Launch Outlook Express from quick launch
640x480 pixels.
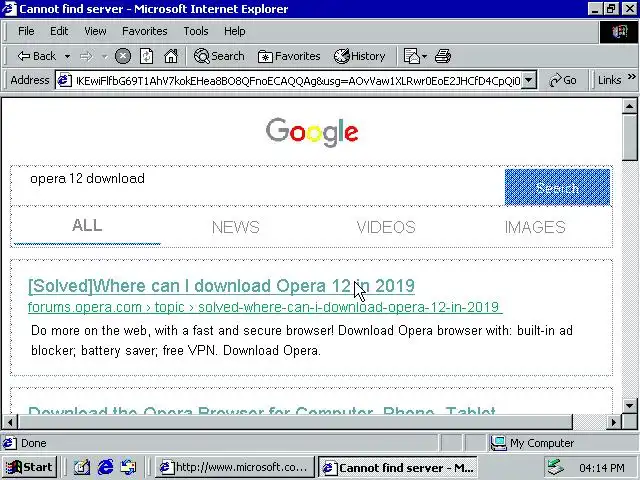coord(128,467)
